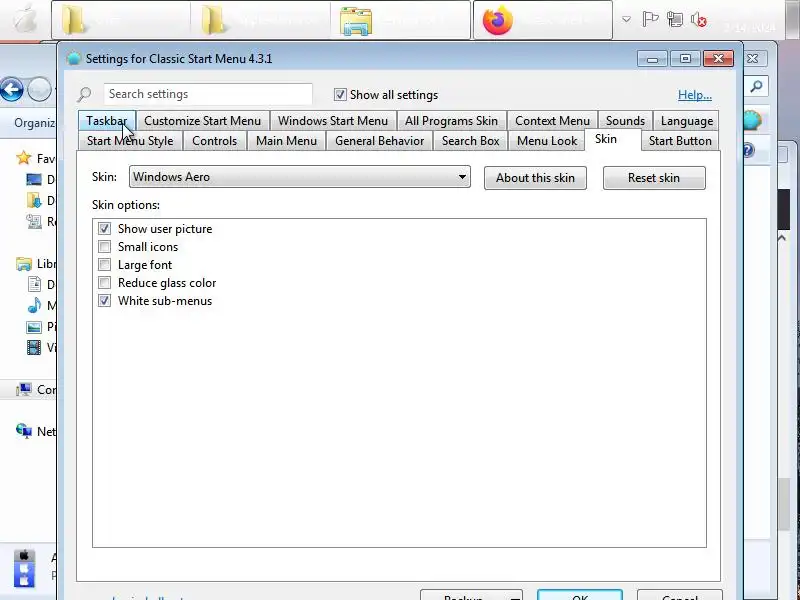800x600 pixels.
Task: Click the network tray icon
Action: pos(674,20)
